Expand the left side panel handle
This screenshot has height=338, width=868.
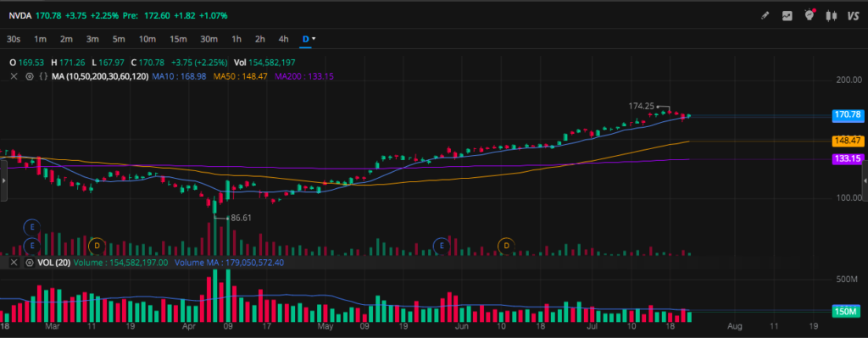(x=3, y=180)
